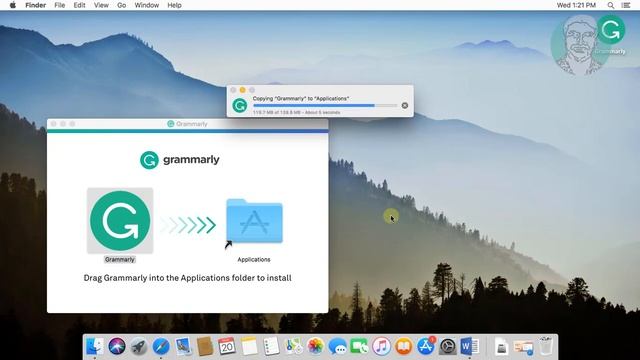Click the Wed 1:21 PM clock
Image resolution: width=640 pixels, height=360 pixels.
pyautogui.click(x=576, y=5)
